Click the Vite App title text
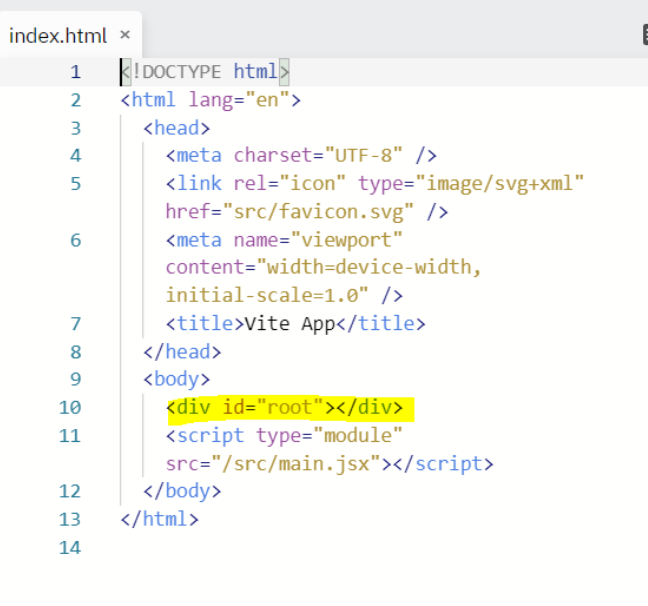 pyautogui.click(x=289, y=324)
